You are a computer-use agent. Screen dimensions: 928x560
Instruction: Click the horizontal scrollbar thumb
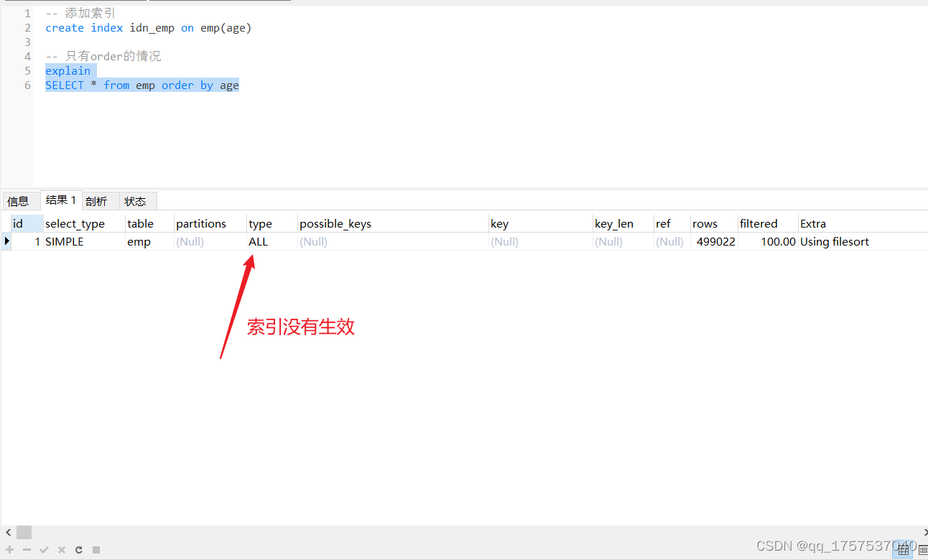(x=24, y=532)
